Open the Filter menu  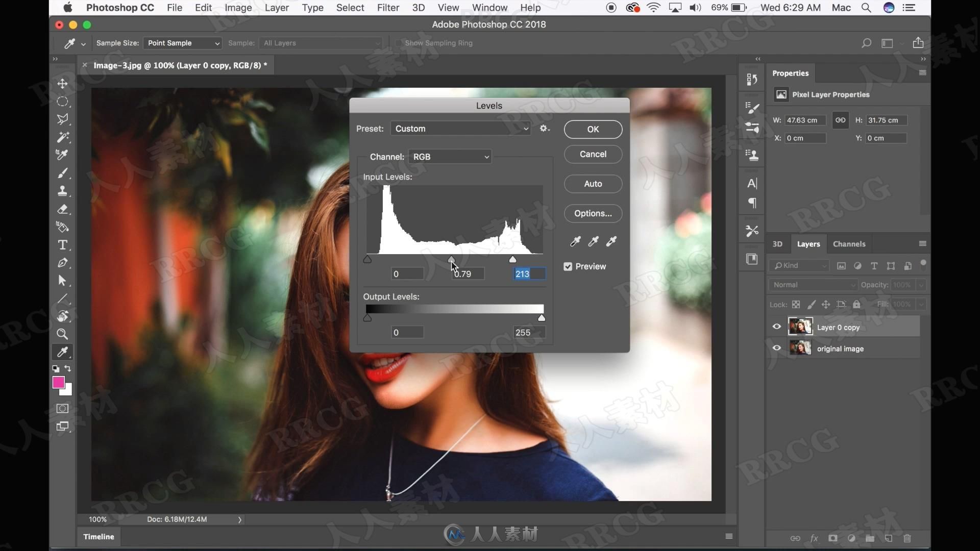click(388, 8)
